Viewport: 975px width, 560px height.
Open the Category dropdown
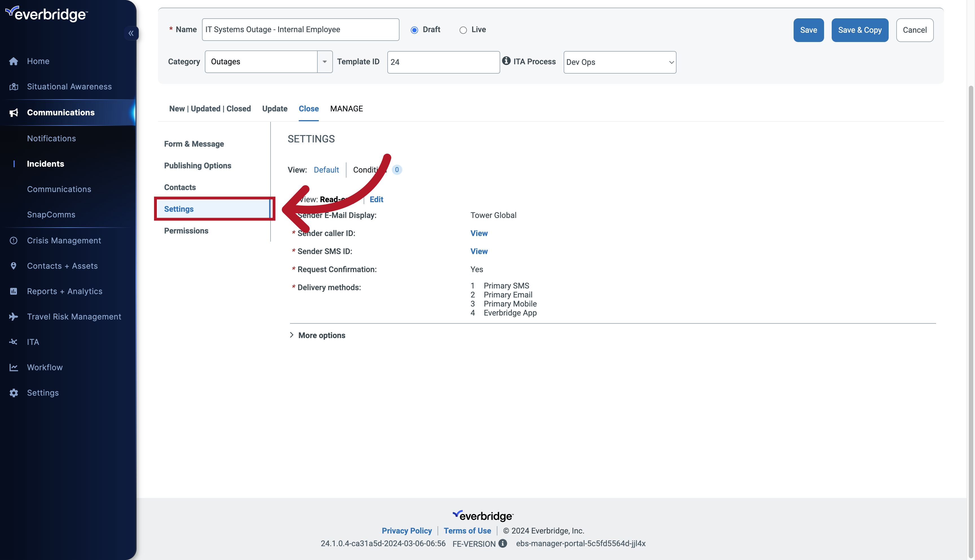324,61
